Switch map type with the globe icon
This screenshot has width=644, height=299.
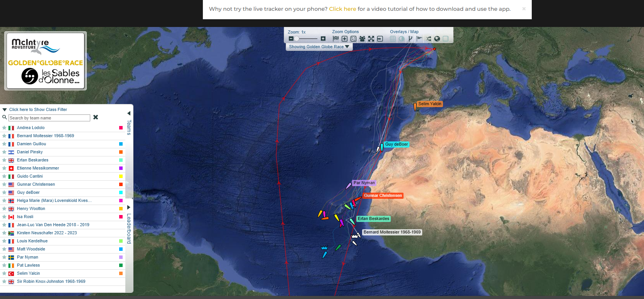tap(437, 39)
